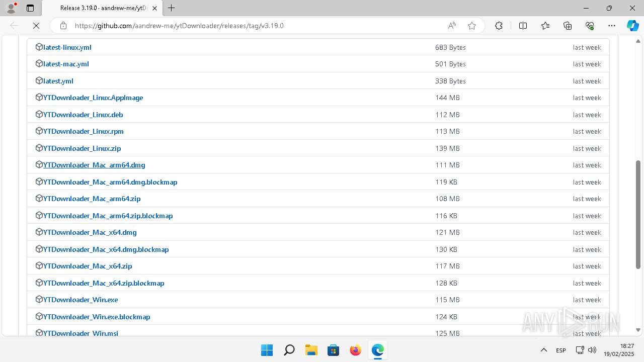Download YTDownloader_Linux.zip archive
644x362 pixels.
[x=82, y=148]
